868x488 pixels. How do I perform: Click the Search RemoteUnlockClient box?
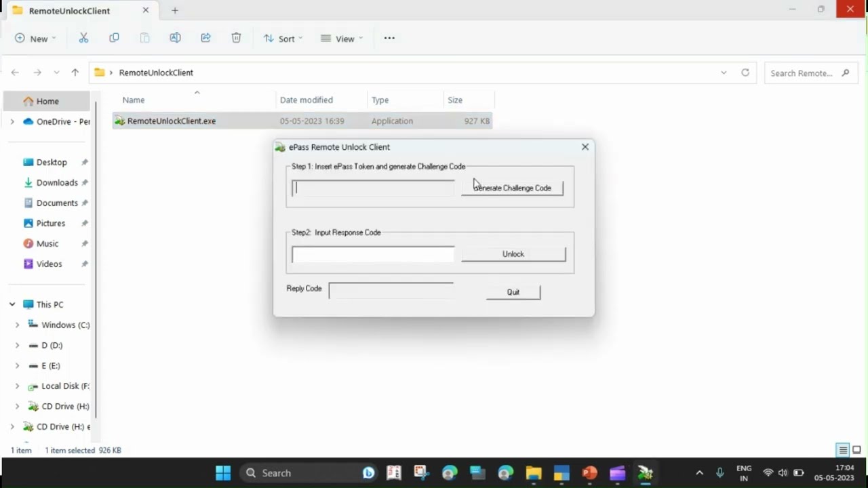810,73
